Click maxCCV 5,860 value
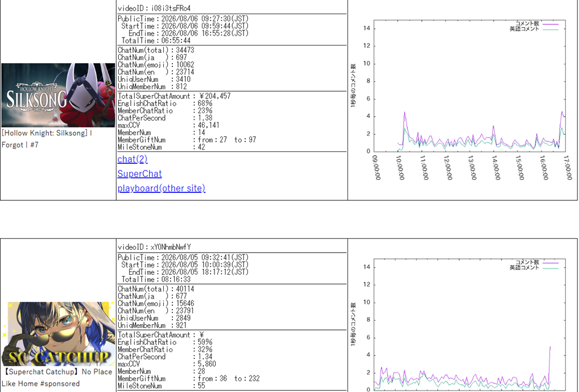 coord(207,364)
